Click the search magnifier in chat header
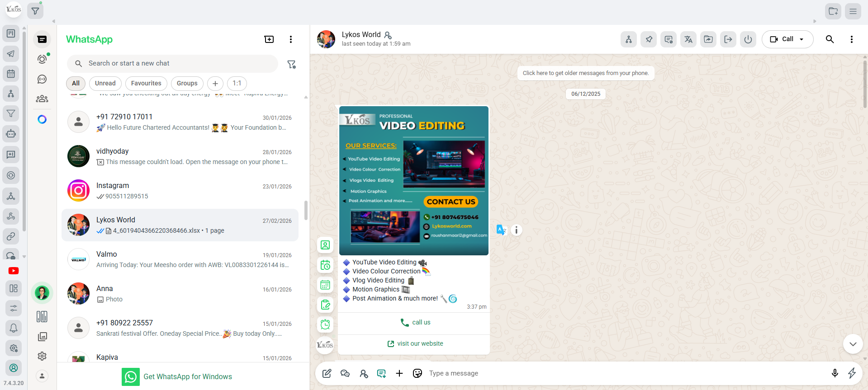Screen dimensions: 868x390 830,39
